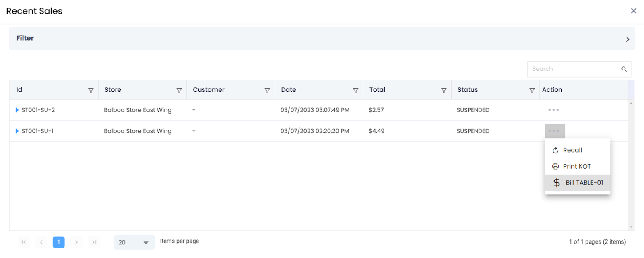The image size is (644, 258).
Task: Click into the Search input field
Action: click(x=574, y=69)
